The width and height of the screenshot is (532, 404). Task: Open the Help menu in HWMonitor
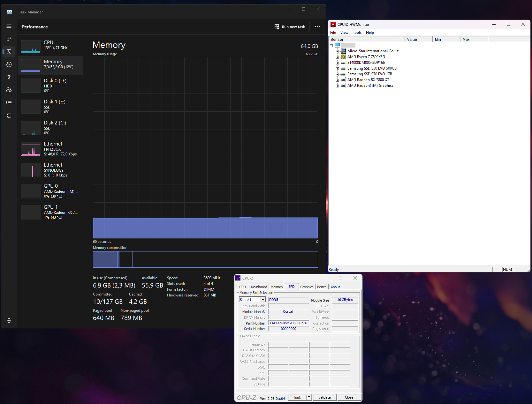click(x=370, y=33)
